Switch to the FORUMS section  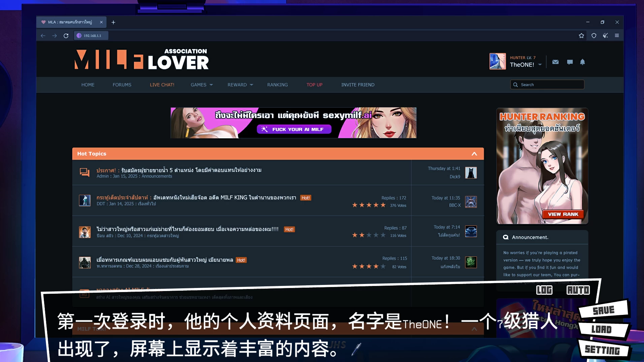[122, 85]
